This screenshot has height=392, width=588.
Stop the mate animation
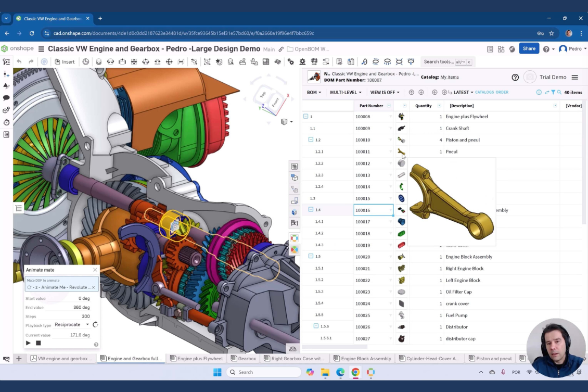[x=39, y=343]
